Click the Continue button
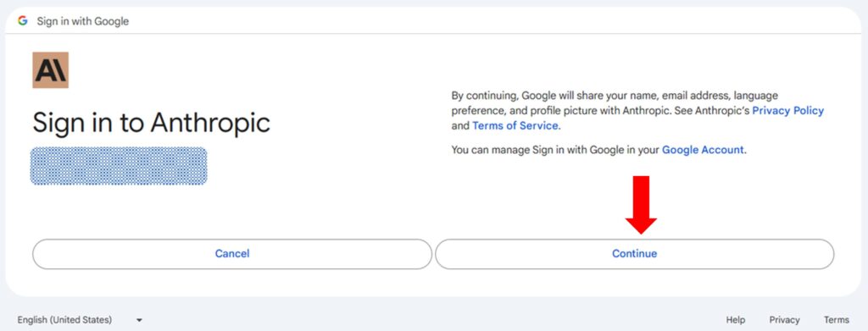The width and height of the screenshot is (868, 331). pyautogui.click(x=634, y=254)
